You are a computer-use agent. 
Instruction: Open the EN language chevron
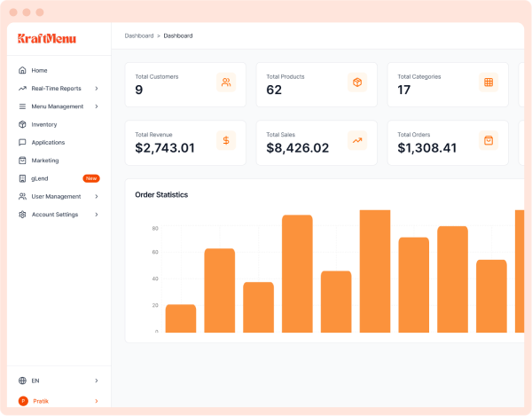pyautogui.click(x=97, y=381)
